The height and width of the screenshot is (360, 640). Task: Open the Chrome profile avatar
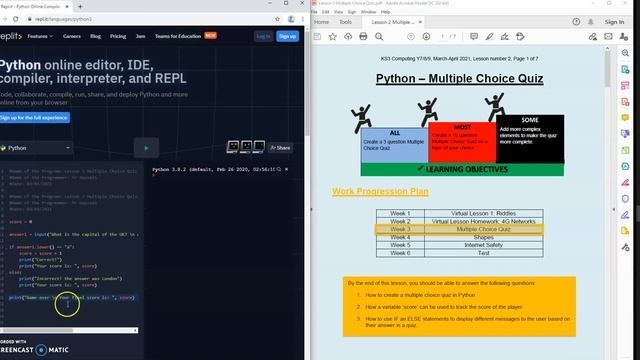(x=291, y=19)
